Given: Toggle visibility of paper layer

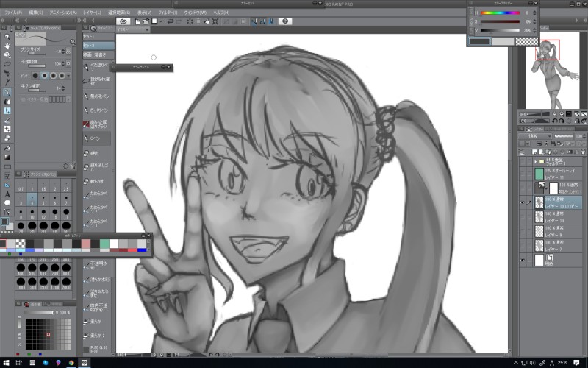Looking at the screenshot, I should coord(523,260).
